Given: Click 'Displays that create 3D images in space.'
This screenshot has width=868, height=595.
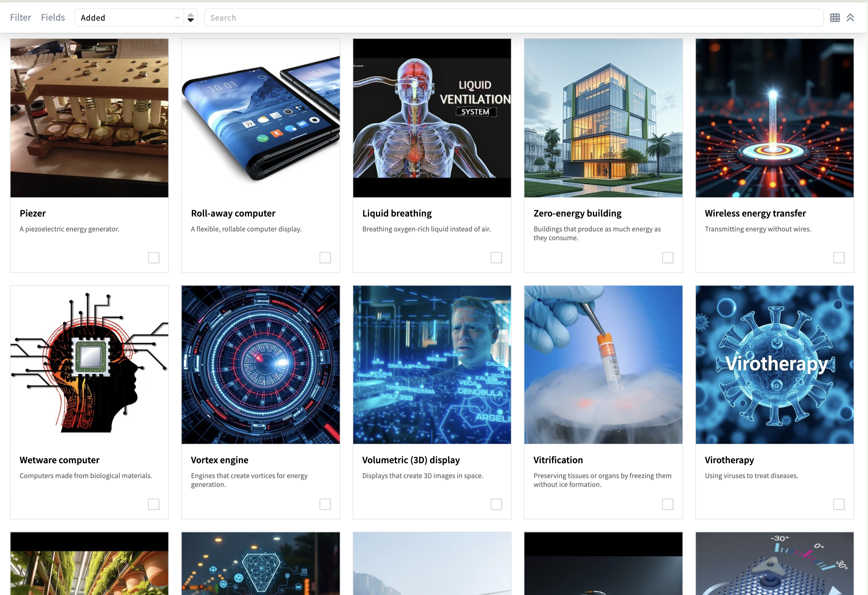Looking at the screenshot, I should point(423,475).
